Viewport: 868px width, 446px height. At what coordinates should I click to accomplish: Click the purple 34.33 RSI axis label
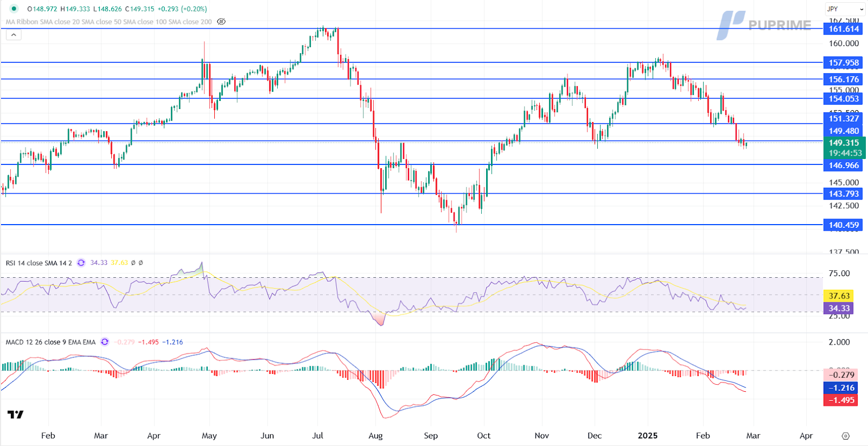(839, 308)
